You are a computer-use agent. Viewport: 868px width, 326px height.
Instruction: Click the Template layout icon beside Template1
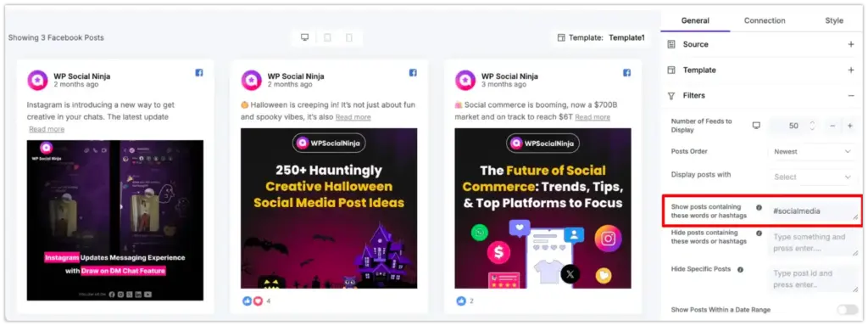point(561,37)
